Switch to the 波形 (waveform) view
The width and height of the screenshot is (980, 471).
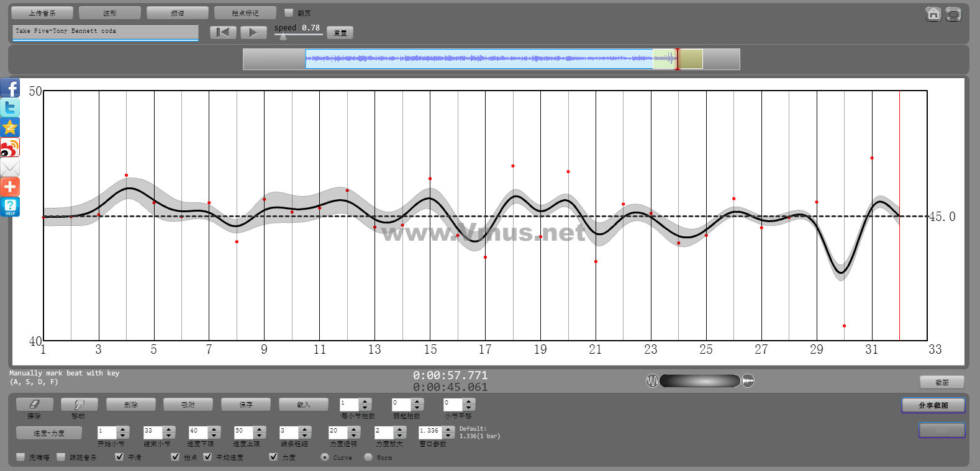click(110, 13)
